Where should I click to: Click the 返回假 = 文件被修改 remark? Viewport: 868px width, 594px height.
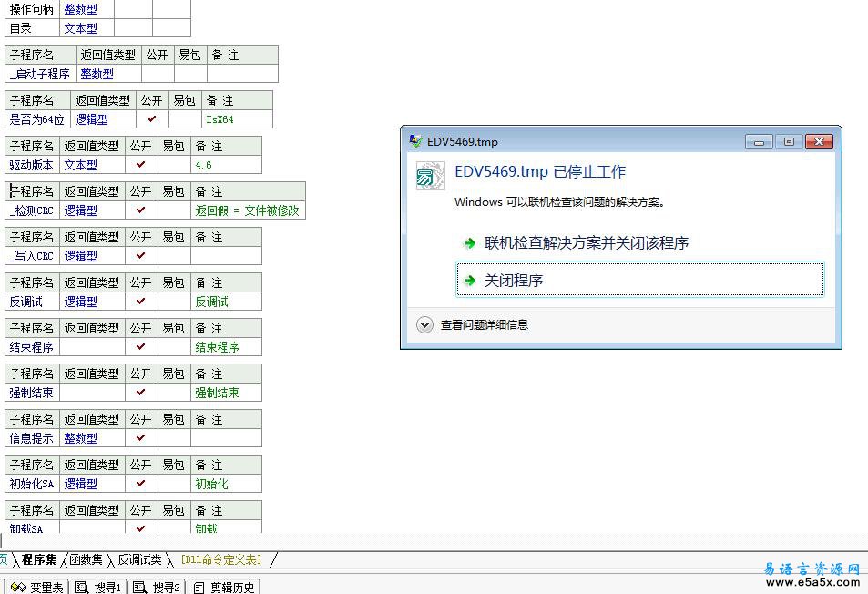(x=248, y=210)
